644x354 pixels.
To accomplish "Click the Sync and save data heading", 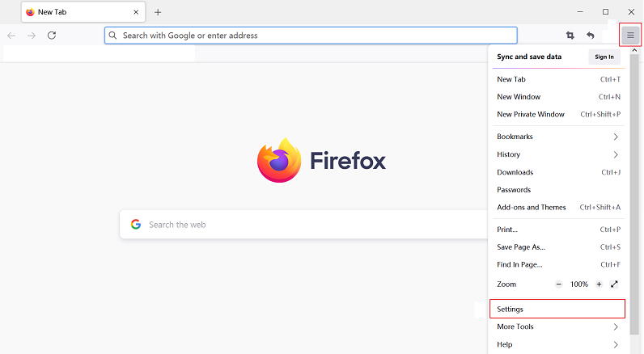I will [529, 57].
